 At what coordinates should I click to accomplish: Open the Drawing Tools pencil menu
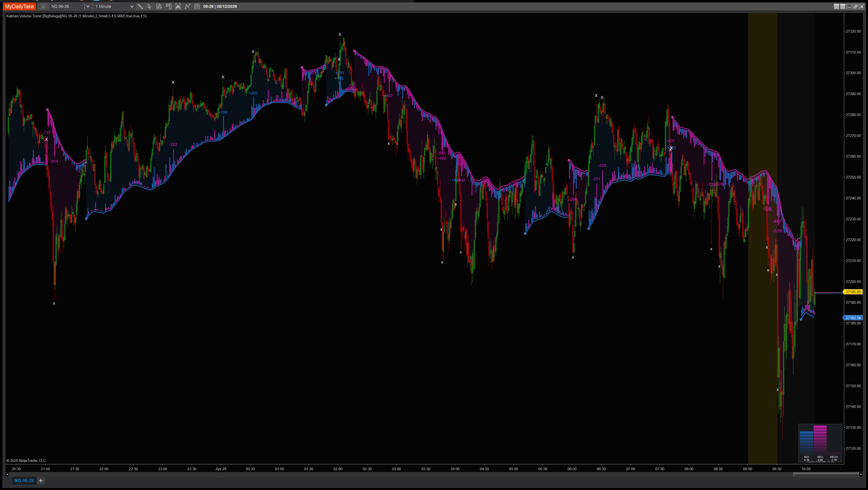pos(140,6)
